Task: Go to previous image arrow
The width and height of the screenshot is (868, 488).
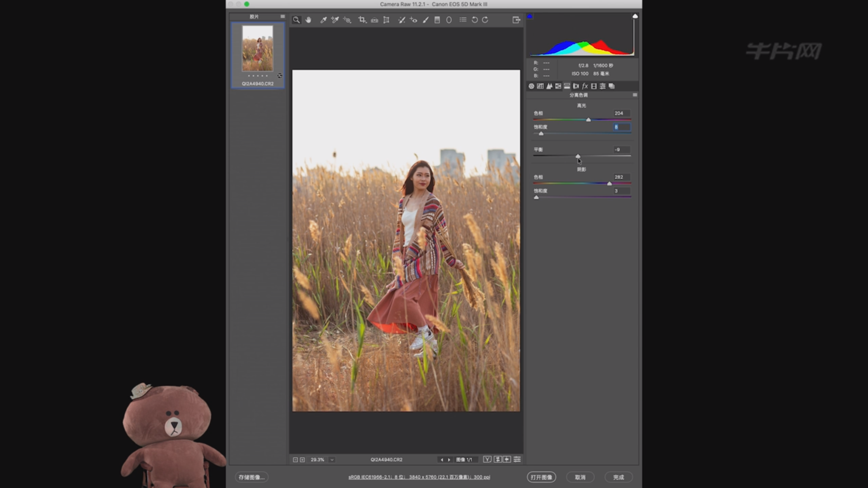Action: 442,460
